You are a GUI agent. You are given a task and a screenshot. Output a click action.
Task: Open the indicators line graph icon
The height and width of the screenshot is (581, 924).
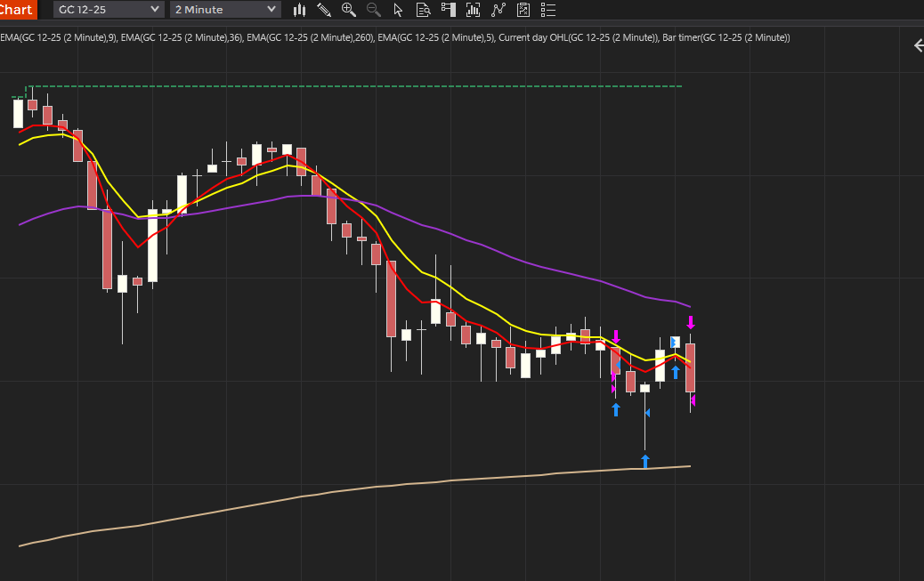click(x=498, y=10)
